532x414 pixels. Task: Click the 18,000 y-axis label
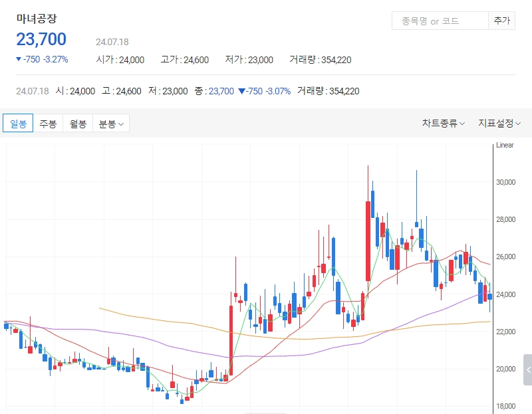click(505, 406)
